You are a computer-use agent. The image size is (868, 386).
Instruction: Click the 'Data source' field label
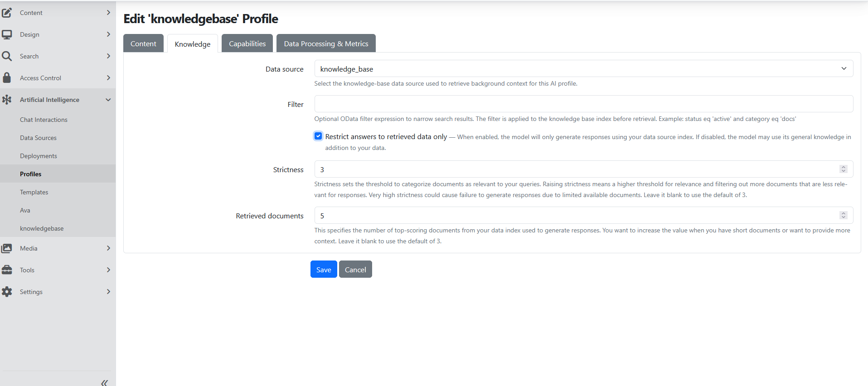coord(285,69)
